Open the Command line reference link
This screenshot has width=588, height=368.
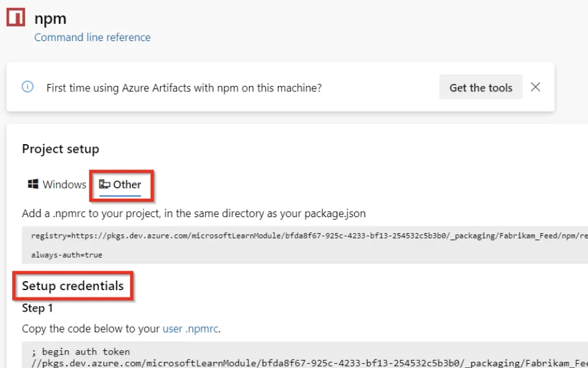point(92,37)
